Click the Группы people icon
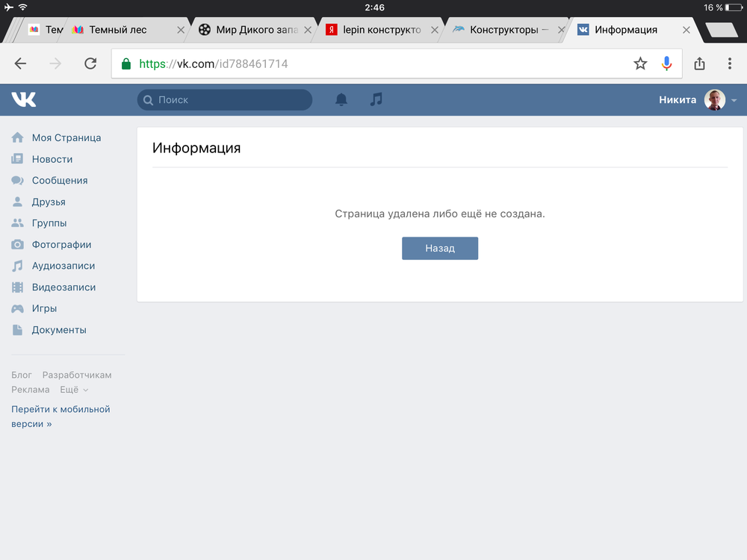This screenshot has width=747, height=560. click(x=18, y=223)
